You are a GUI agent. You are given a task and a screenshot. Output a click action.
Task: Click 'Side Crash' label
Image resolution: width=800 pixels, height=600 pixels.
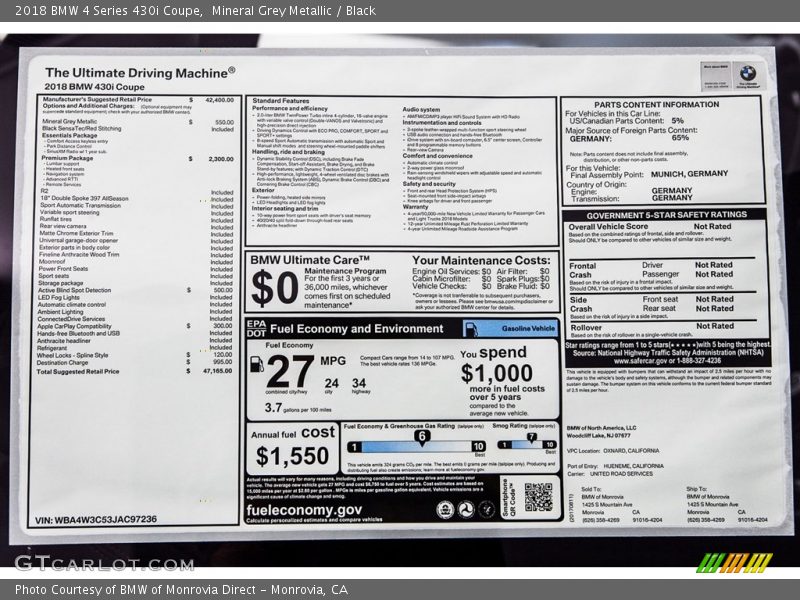click(581, 305)
